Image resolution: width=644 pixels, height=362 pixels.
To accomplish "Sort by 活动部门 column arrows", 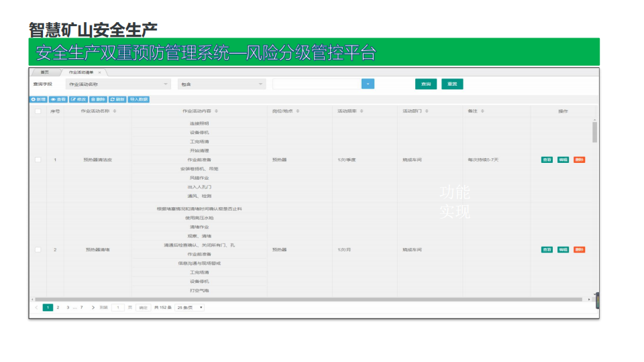I will (427, 111).
